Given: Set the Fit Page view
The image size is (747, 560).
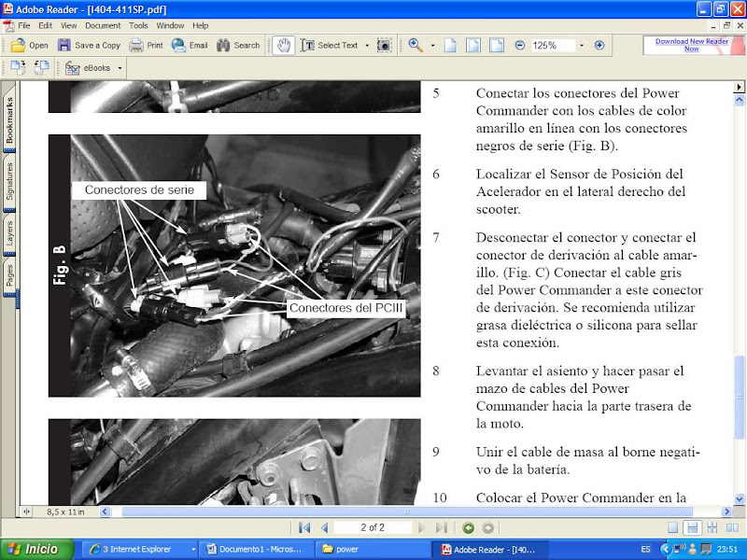Looking at the screenshot, I should coord(473,45).
